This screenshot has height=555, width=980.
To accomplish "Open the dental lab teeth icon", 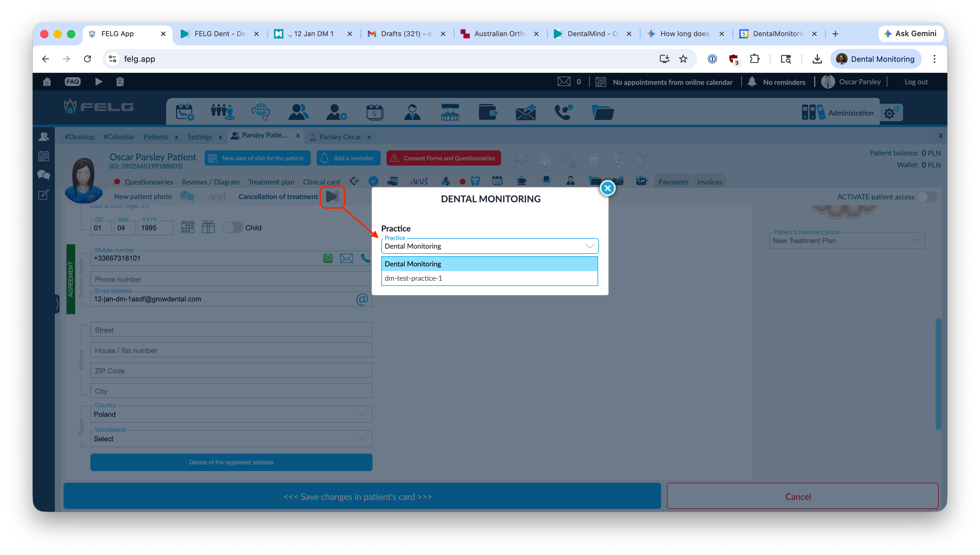I will point(450,112).
